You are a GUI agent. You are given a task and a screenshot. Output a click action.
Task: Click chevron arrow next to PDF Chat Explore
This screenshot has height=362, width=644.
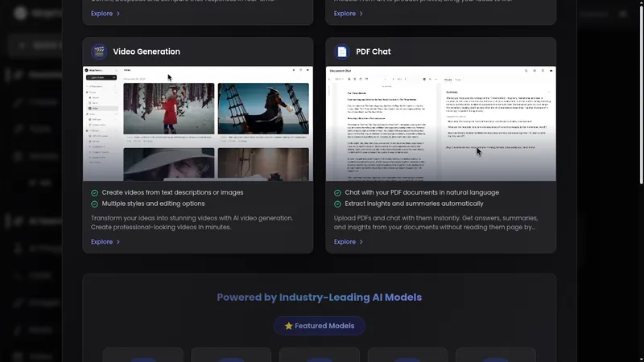361,242
